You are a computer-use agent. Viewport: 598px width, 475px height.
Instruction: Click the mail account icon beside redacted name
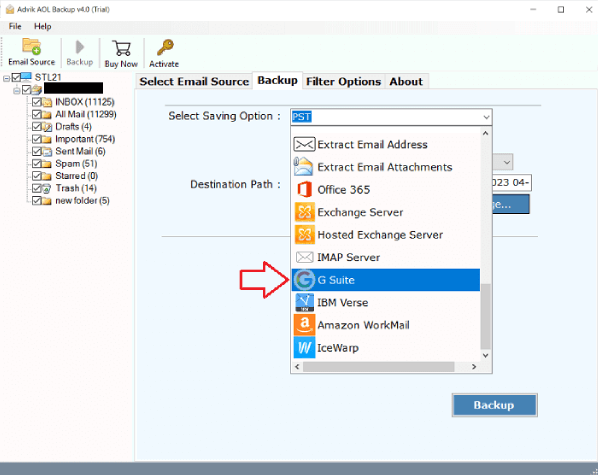(x=37, y=90)
